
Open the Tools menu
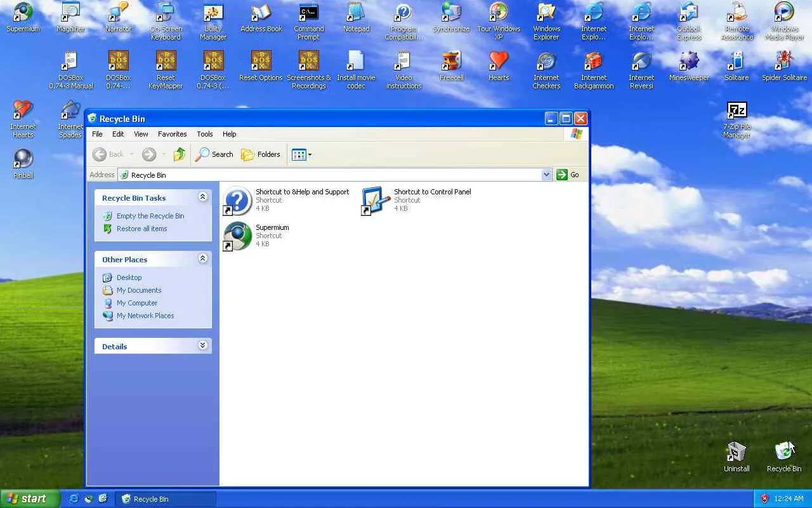[x=205, y=134]
